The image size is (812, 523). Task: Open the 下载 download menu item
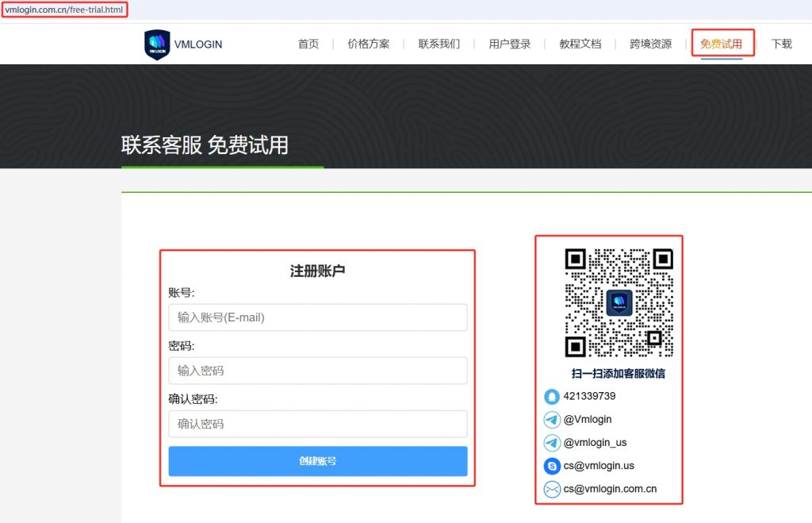pyautogui.click(x=781, y=44)
